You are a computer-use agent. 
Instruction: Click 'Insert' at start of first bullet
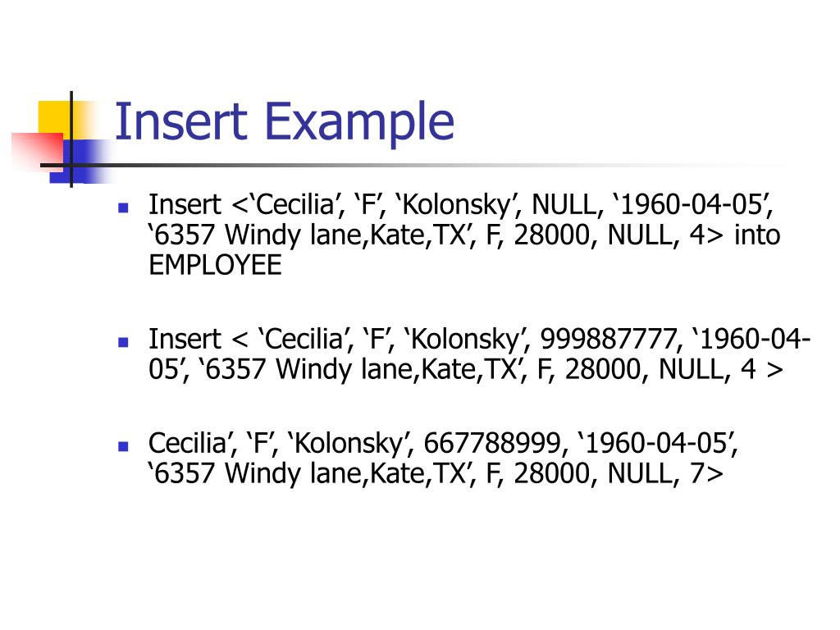[x=185, y=204]
